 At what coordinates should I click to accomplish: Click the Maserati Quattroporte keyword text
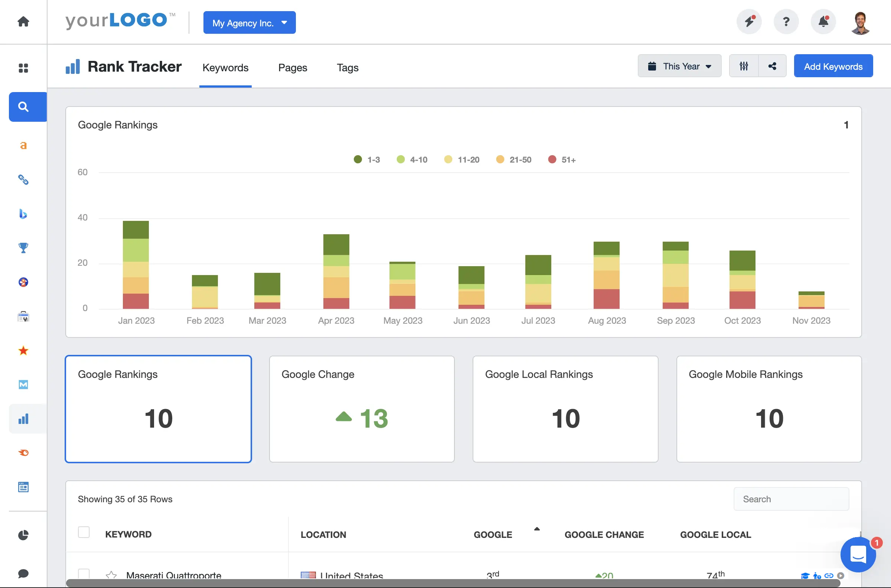pos(174,575)
